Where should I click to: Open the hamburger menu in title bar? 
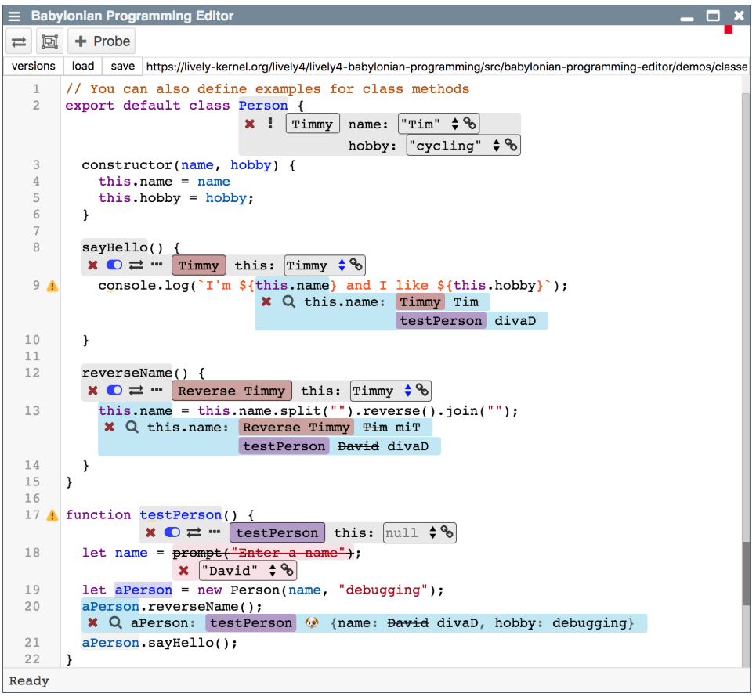[x=15, y=16]
